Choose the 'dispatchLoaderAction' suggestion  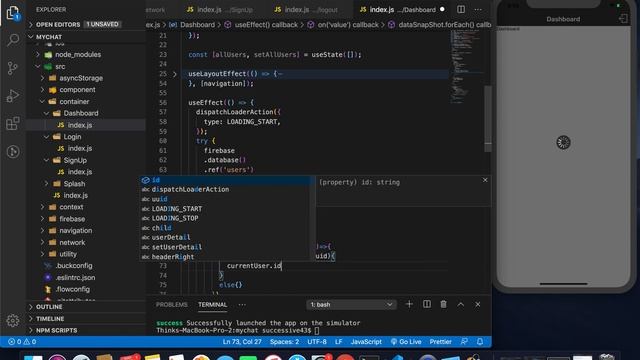coord(226,189)
